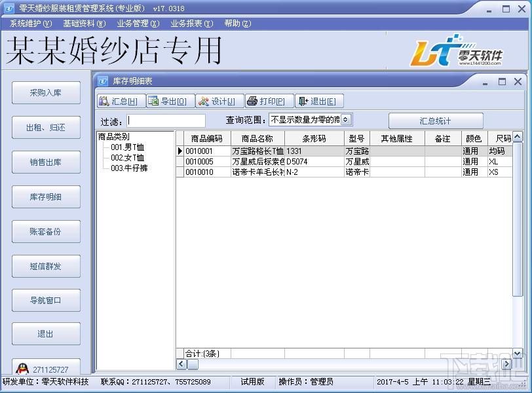Click the size cell 均码
The height and width of the screenshot is (393, 532).
click(x=500, y=151)
